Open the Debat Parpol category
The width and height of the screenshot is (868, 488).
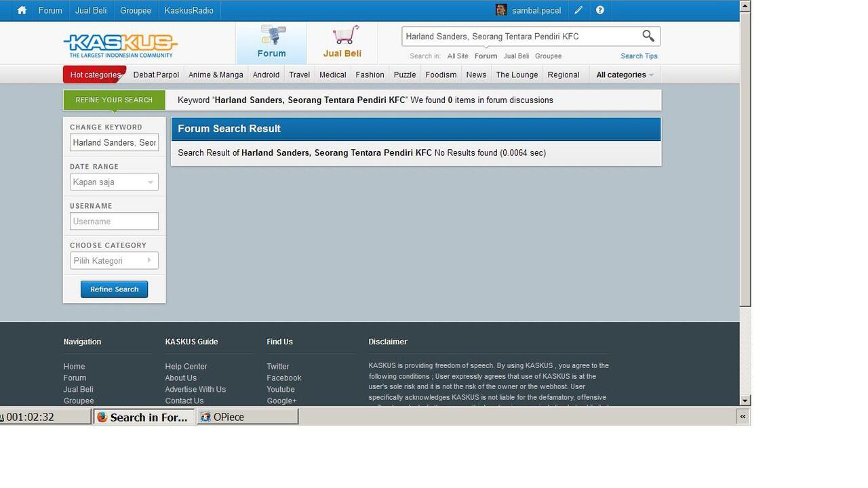coord(156,75)
